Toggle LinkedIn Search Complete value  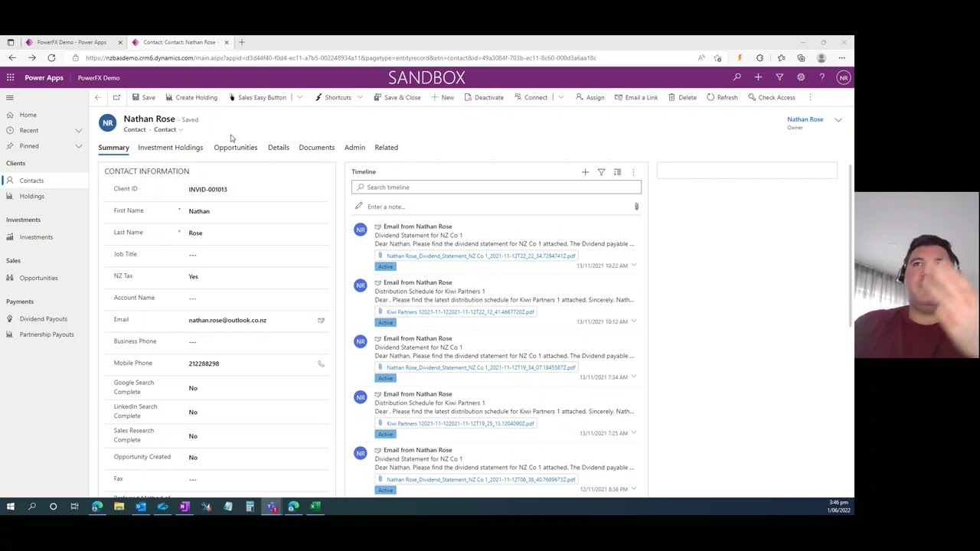tap(193, 412)
